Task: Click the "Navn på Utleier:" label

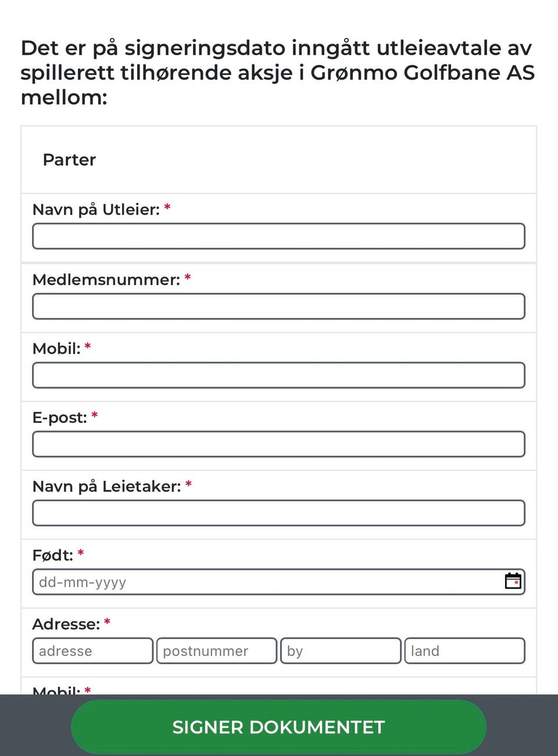Action: click(96, 210)
